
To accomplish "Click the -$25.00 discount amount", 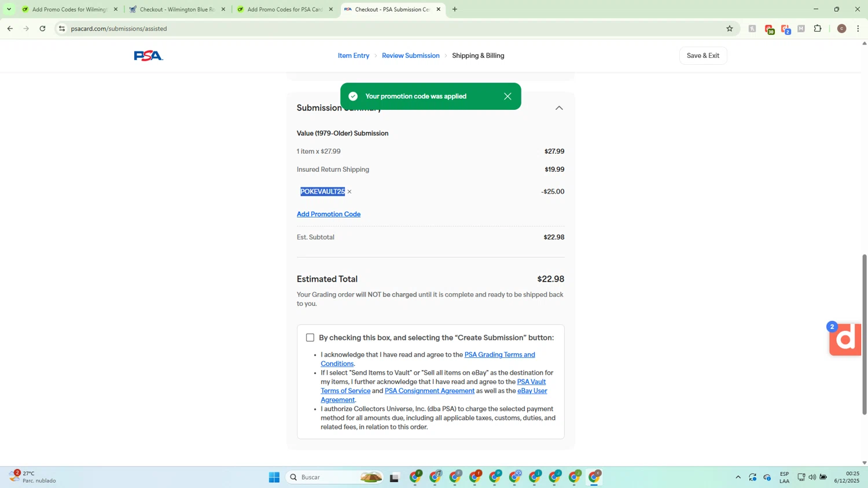I will coord(553,191).
